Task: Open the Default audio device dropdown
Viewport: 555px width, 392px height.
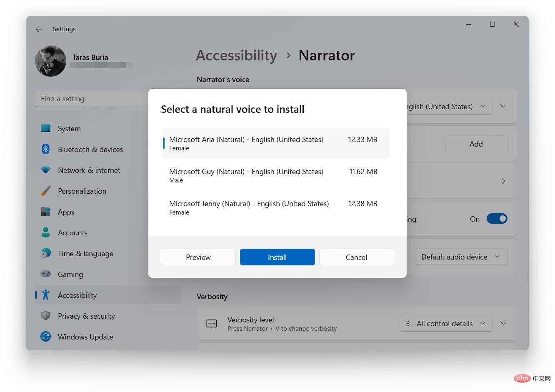Action: point(461,257)
